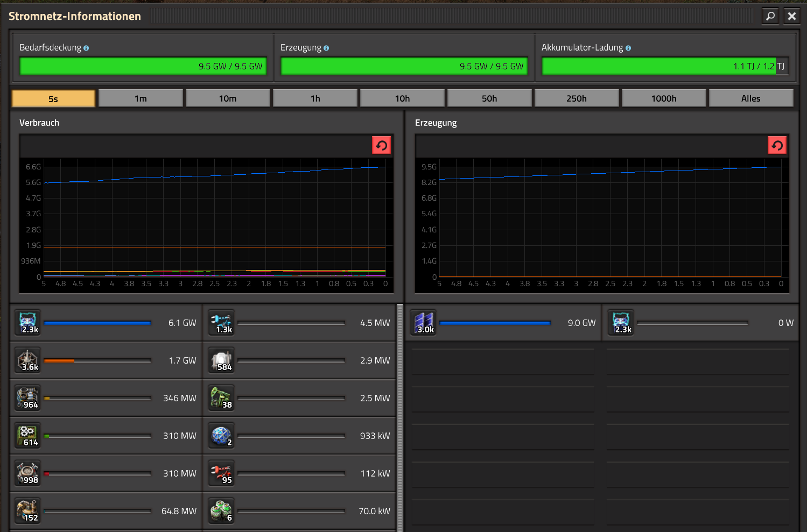Select the white lamp icon with count 584
Image resolution: width=807 pixels, height=532 pixels.
click(222, 360)
